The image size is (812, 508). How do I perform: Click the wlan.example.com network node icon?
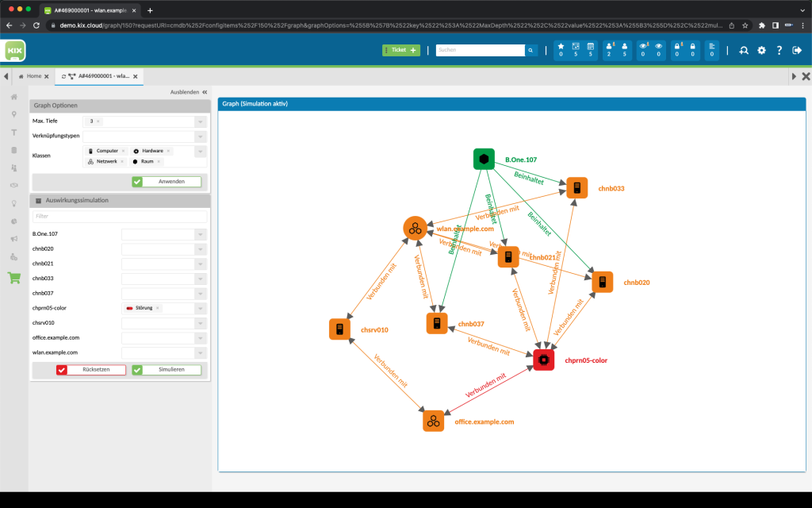416,229
